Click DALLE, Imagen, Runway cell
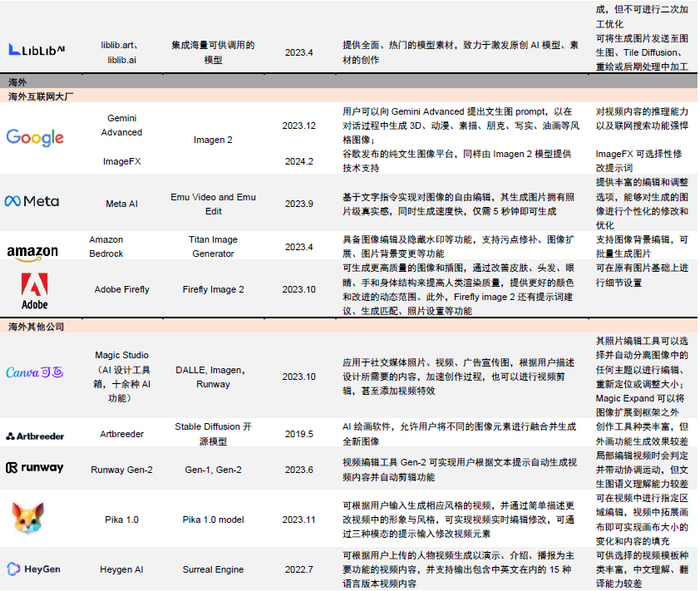Image resolution: width=700 pixels, height=591 pixels. 211,377
